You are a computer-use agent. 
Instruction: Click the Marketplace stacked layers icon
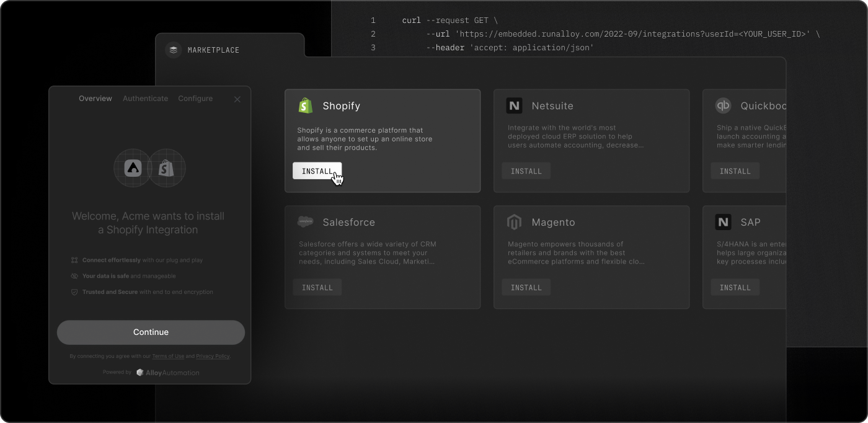pos(174,50)
